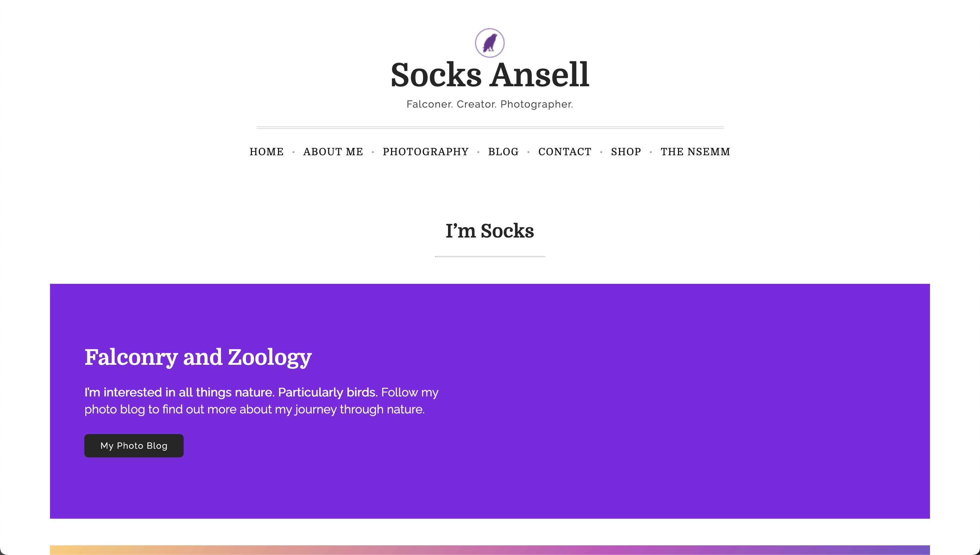Open the Contact page link
Image resolution: width=980 pixels, height=555 pixels.
tap(565, 152)
